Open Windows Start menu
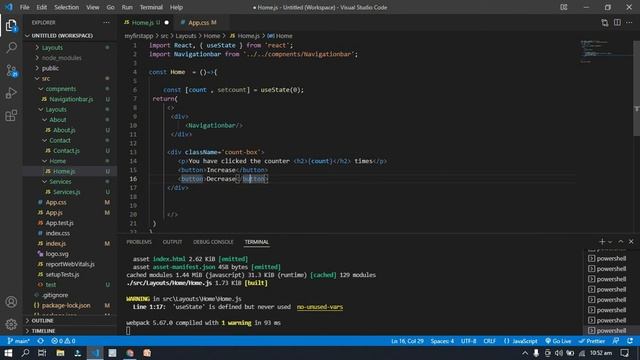Viewport: 640px width, 360px height. pyautogui.click(x=8, y=353)
